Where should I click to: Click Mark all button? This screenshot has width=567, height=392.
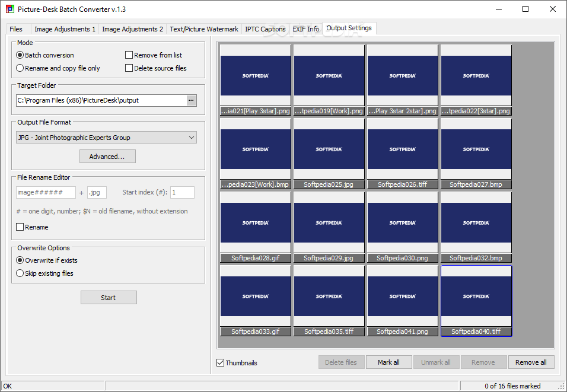pyautogui.click(x=388, y=362)
